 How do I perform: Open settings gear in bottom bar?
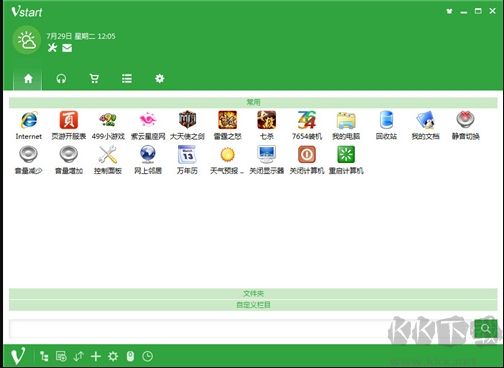[113, 356]
